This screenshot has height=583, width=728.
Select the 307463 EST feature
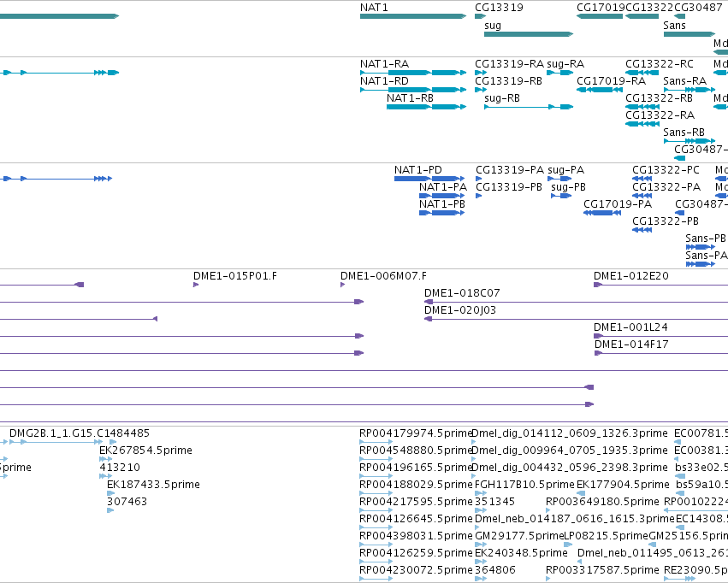point(110,510)
